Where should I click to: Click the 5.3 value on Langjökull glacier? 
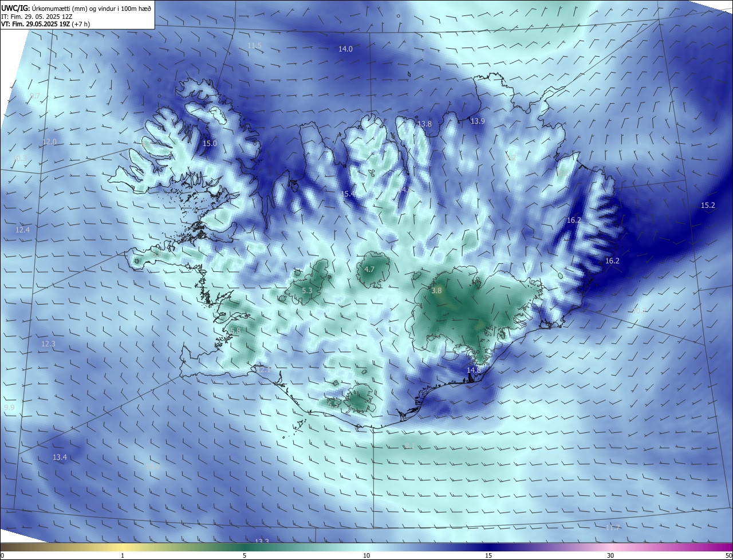[307, 291]
